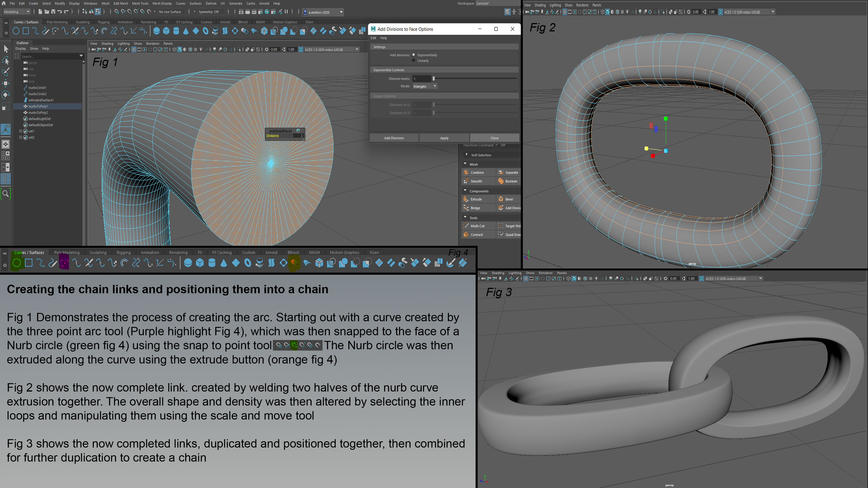Image resolution: width=868 pixels, height=488 pixels.
Task: Switch to the Poly Modeling shelf tab
Action: pyautogui.click(x=57, y=22)
